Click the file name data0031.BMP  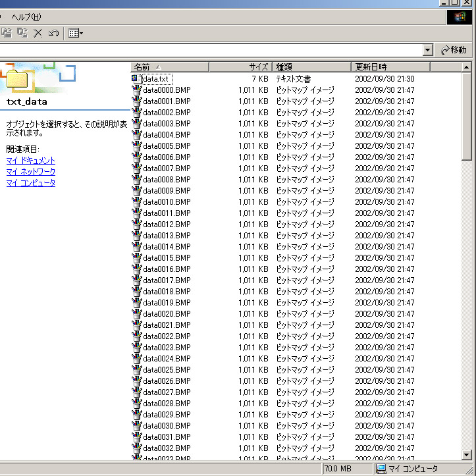(x=167, y=437)
